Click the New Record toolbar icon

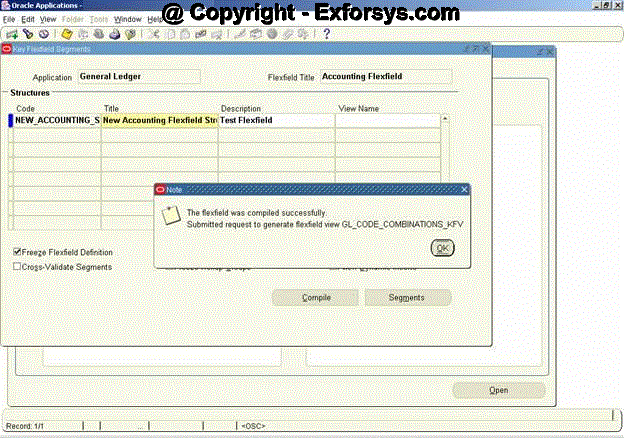point(12,33)
